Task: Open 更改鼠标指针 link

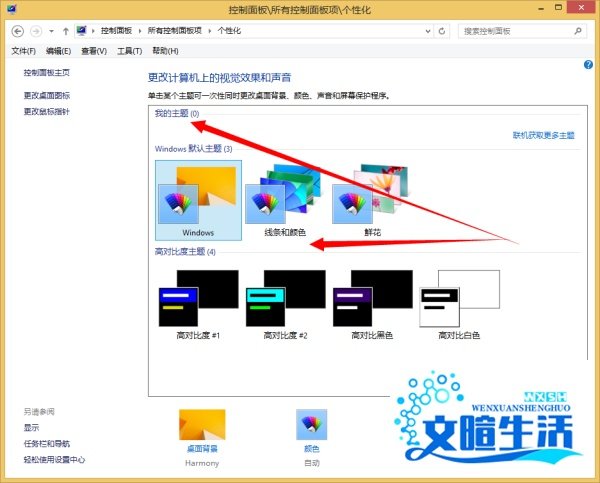Action: pos(47,111)
